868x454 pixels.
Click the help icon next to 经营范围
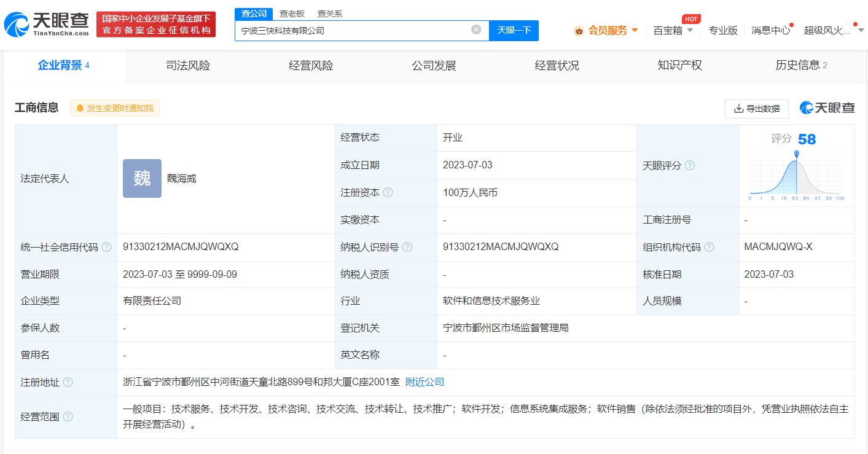point(68,417)
